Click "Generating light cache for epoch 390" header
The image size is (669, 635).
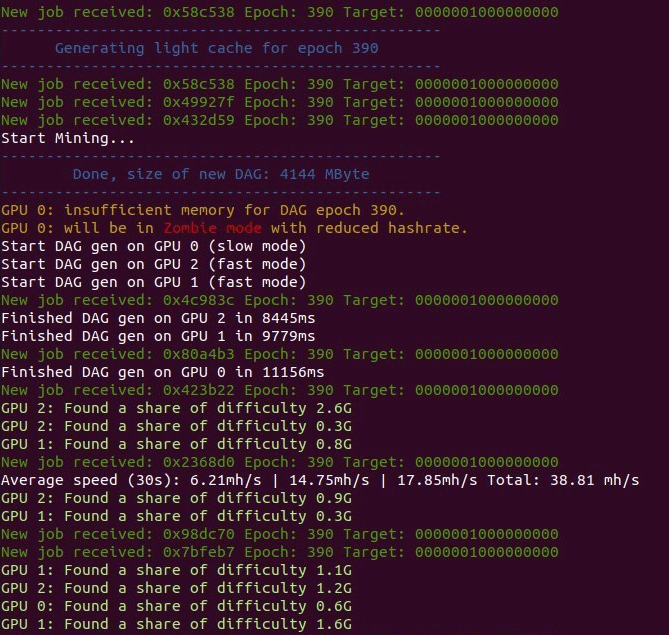click(216, 48)
